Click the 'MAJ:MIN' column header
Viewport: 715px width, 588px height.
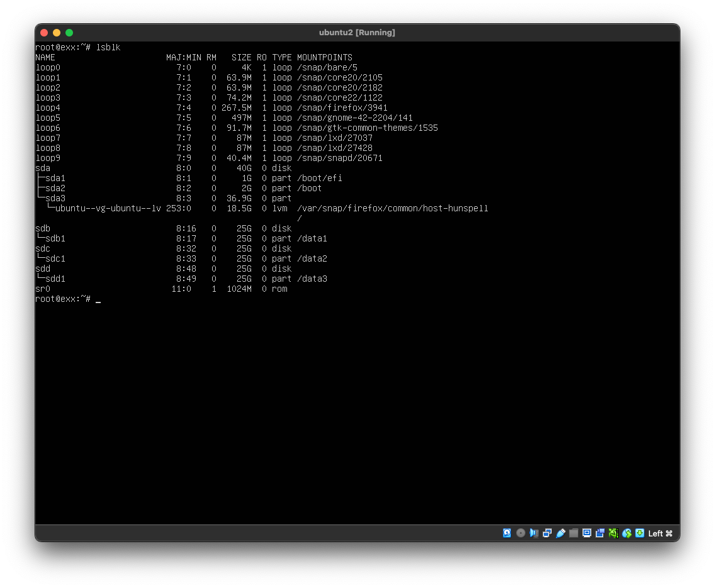click(x=184, y=57)
